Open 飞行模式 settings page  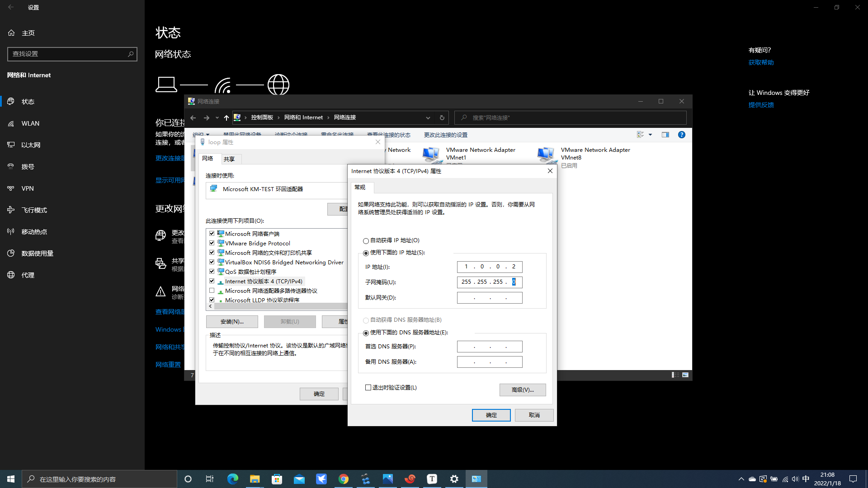point(72,210)
